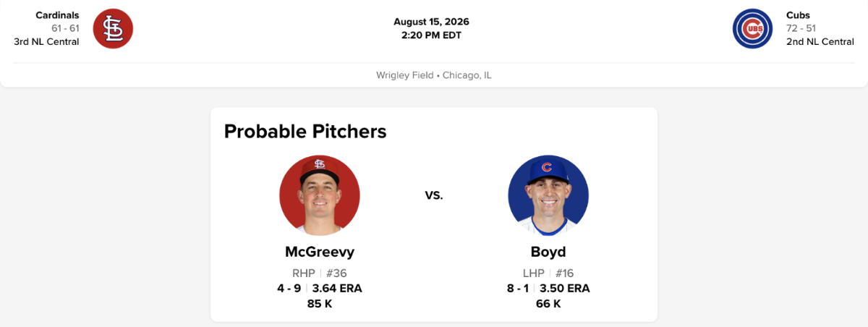This screenshot has width=868, height=327.
Task: Click McGreevy's 85 K strikeout total
Action: 320,304
